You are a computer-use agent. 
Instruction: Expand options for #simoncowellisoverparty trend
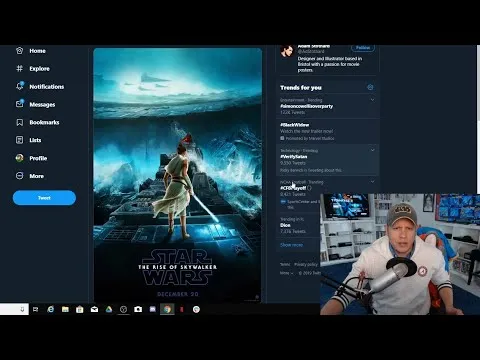372,100
